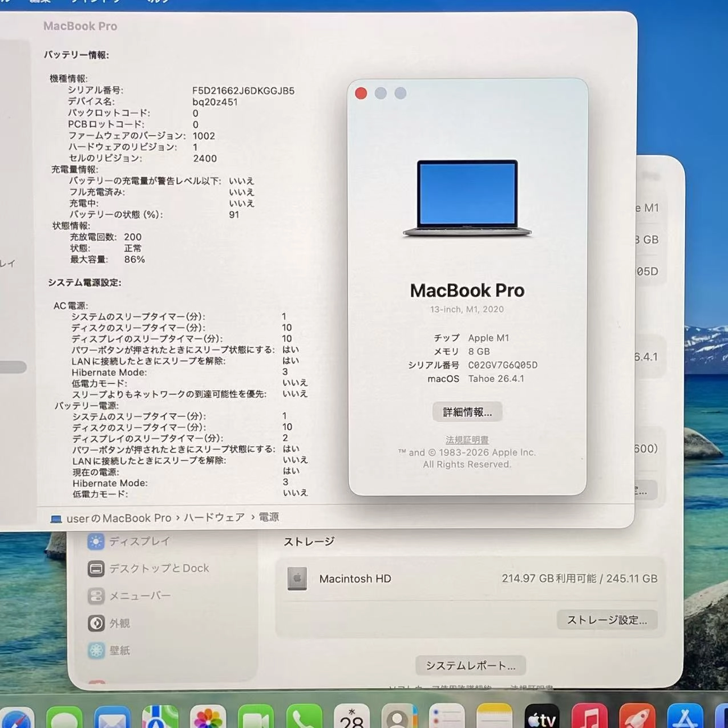Open Photos from the Dock

pos(208,718)
